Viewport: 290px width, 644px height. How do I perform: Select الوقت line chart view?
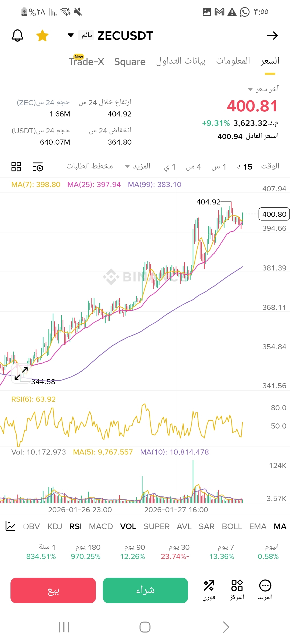[270, 166]
